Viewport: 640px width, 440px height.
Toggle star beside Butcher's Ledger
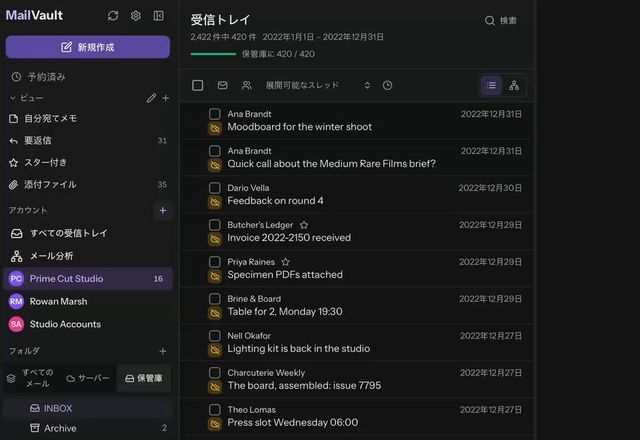[304, 225]
